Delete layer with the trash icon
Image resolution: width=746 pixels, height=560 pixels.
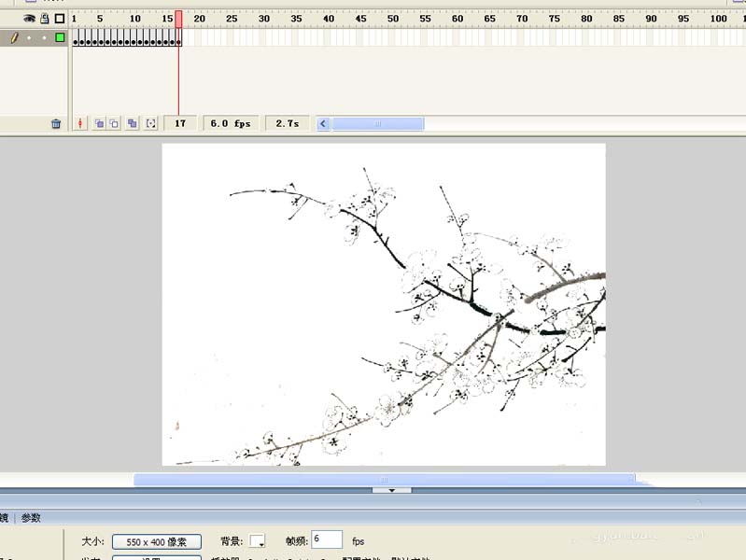[56, 124]
